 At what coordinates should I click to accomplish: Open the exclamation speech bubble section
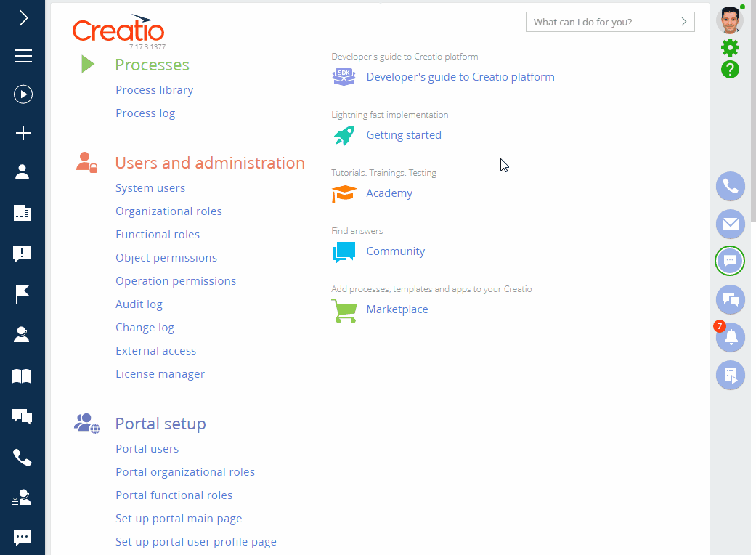23,253
